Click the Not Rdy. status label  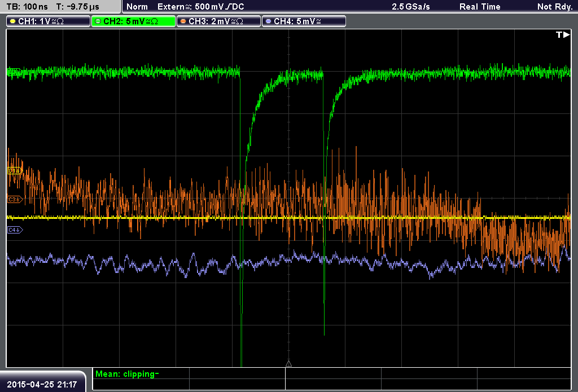(x=554, y=7)
